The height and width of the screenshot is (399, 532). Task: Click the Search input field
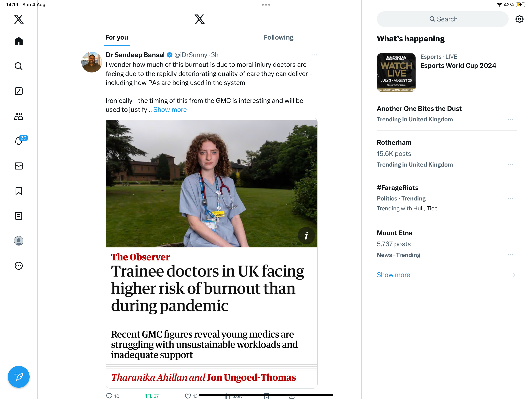click(x=443, y=19)
